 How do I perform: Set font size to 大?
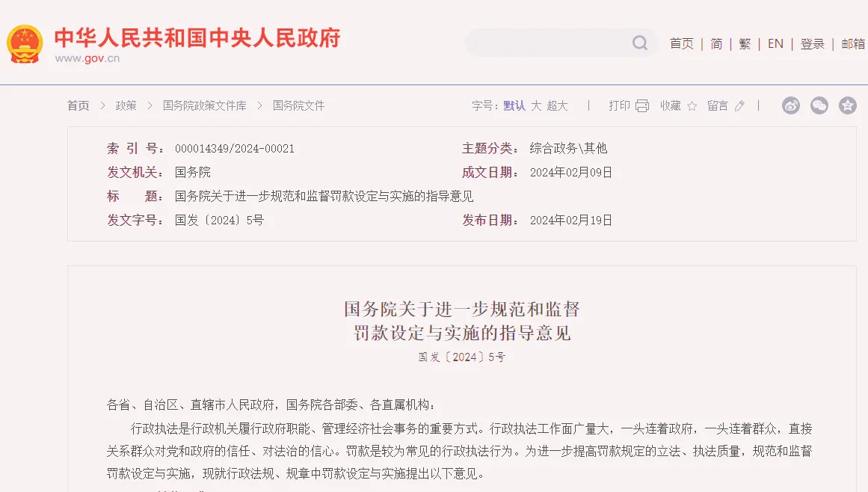pyautogui.click(x=536, y=105)
